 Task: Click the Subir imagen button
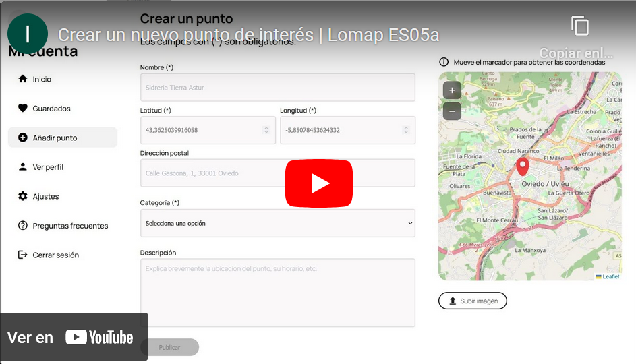[473, 301]
